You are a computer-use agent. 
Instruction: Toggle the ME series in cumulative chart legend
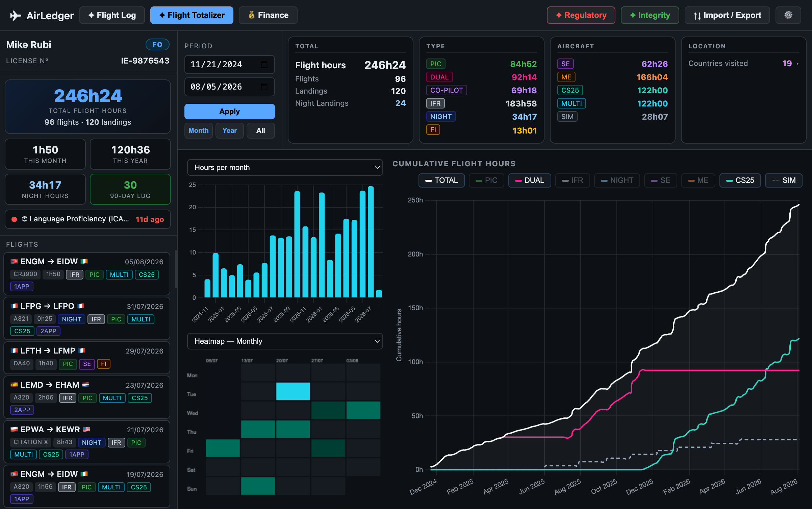(698, 180)
